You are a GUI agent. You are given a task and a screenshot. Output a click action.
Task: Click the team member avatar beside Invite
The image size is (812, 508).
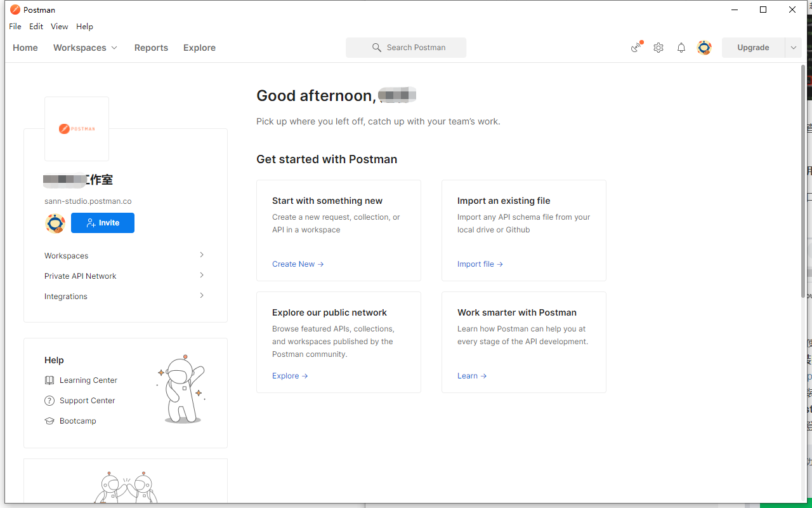55,223
